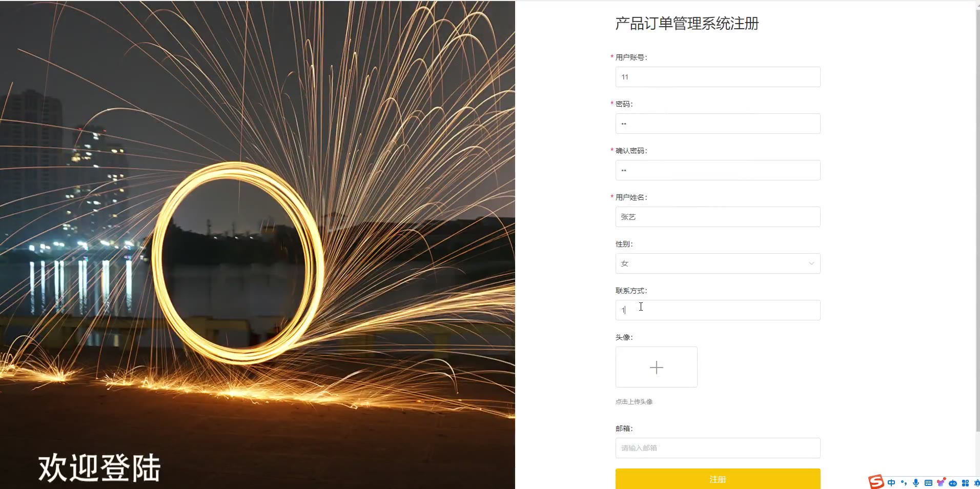Click the yellow 注册 button
This screenshot has height=489, width=980.
(x=718, y=479)
